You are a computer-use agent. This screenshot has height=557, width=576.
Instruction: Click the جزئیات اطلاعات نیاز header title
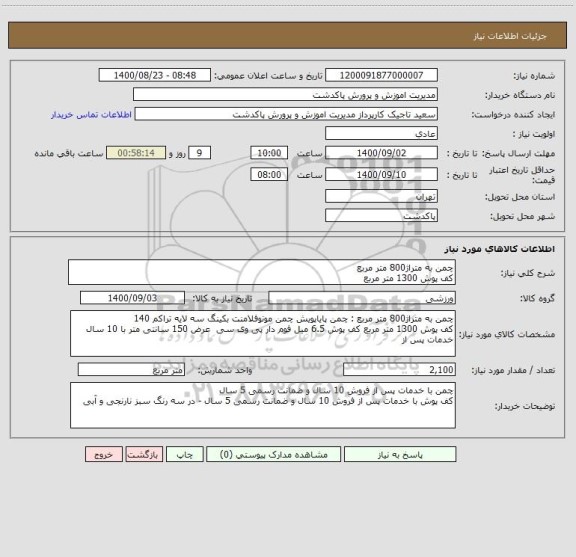pos(510,36)
